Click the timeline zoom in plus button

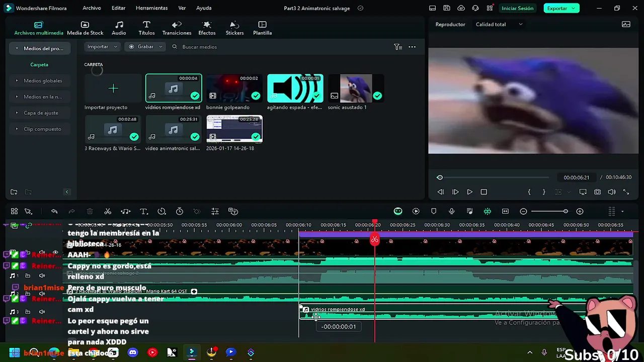click(x=580, y=212)
